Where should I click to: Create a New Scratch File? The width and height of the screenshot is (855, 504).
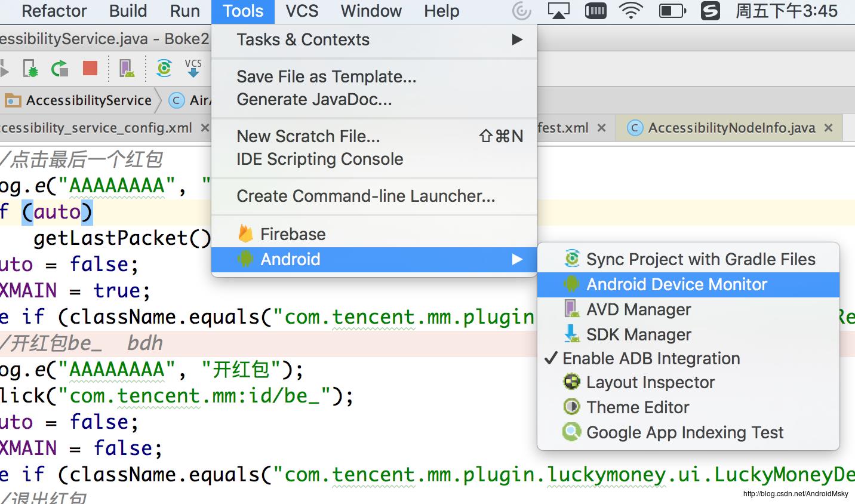click(x=374, y=136)
